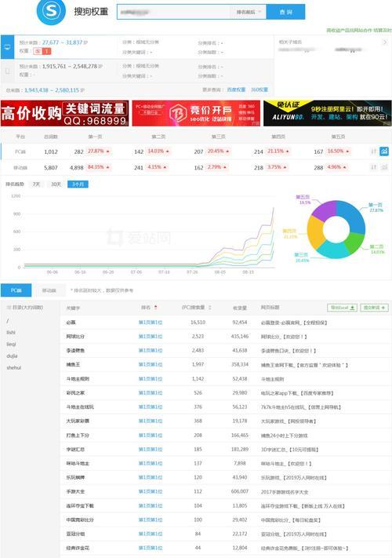Image resolution: width=392 pixels, height=558 pixels.
Task: Click the purple 第五页 donut segment
Action: 324,210
